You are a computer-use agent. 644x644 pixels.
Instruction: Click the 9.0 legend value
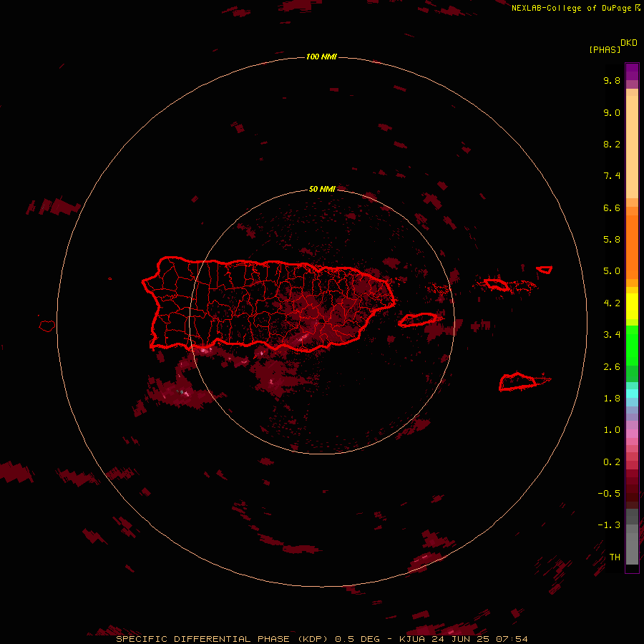click(x=612, y=112)
